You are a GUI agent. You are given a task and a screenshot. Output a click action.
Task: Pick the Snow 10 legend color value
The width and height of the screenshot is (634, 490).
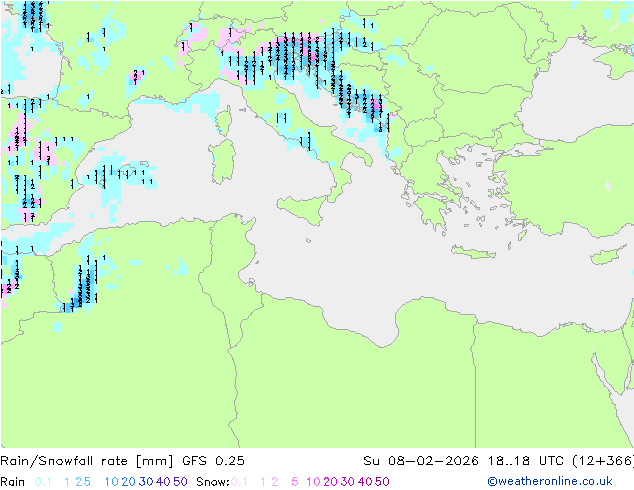coord(313,482)
